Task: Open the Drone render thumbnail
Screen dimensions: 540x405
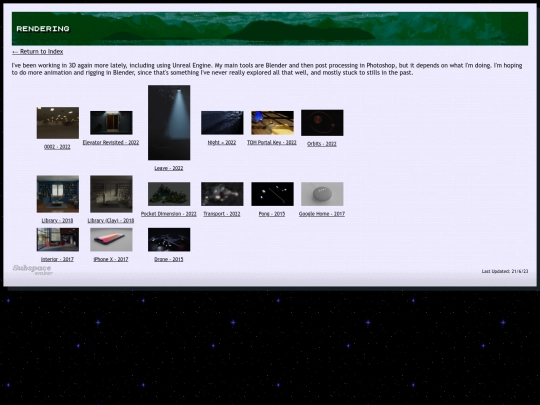Action: [169, 239]
